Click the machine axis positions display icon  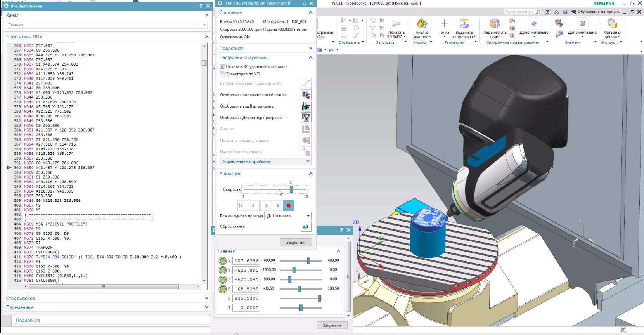306,95
